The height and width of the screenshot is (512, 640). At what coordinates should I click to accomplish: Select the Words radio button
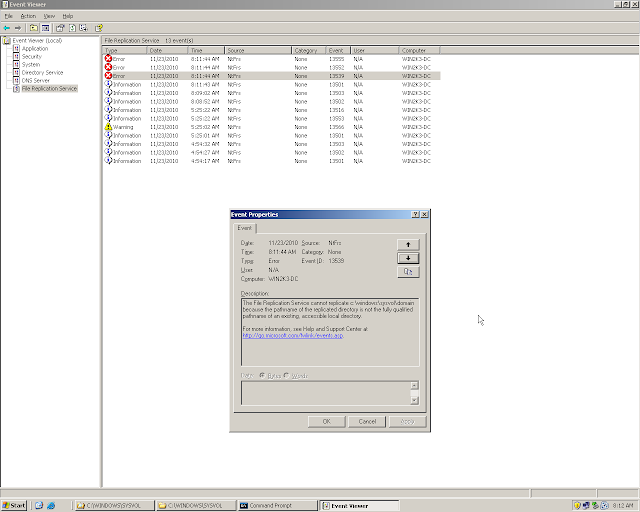click(x=286, y=375)
